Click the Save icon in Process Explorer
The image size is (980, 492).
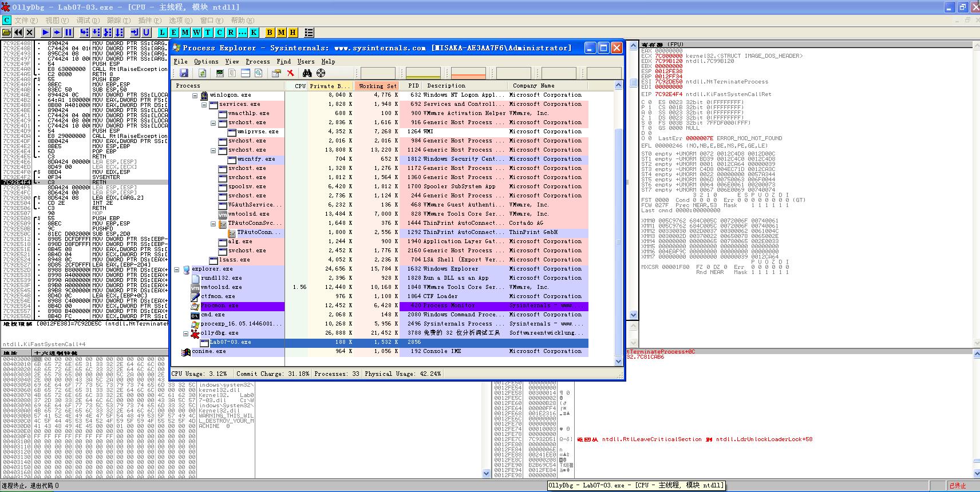pos(184,73)
